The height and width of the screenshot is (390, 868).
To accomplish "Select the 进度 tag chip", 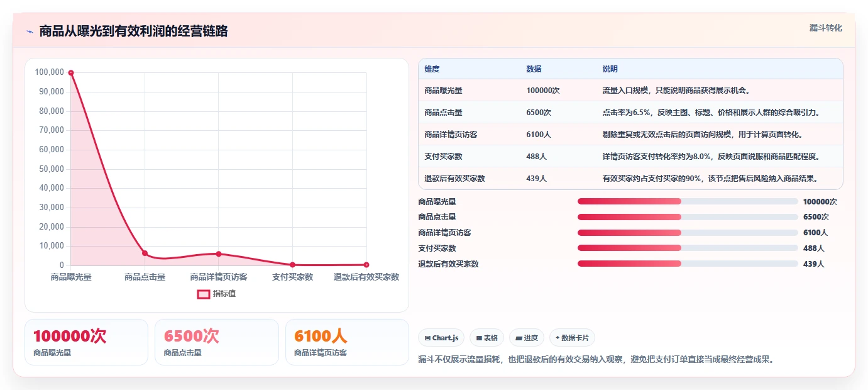I will (x=527, y=338).
